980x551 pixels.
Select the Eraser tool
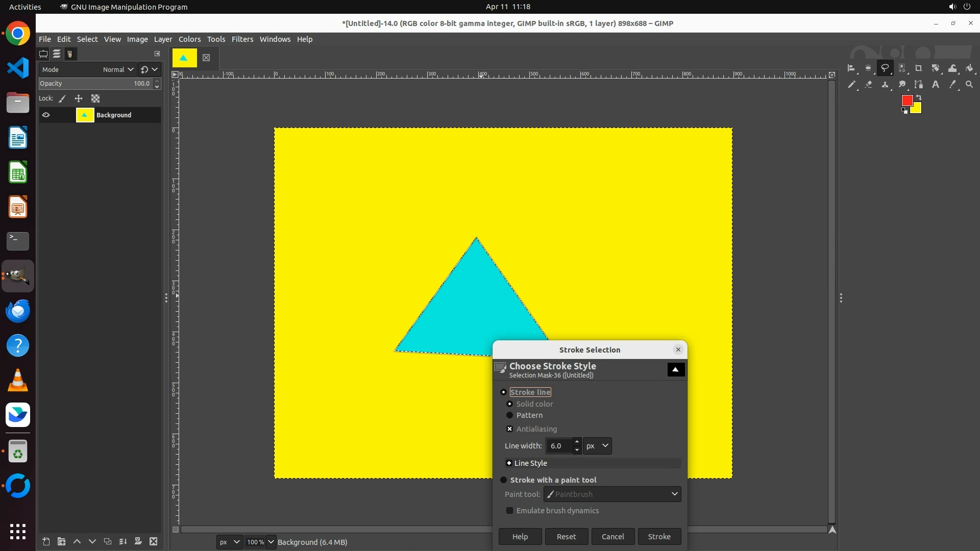[868, 85]
